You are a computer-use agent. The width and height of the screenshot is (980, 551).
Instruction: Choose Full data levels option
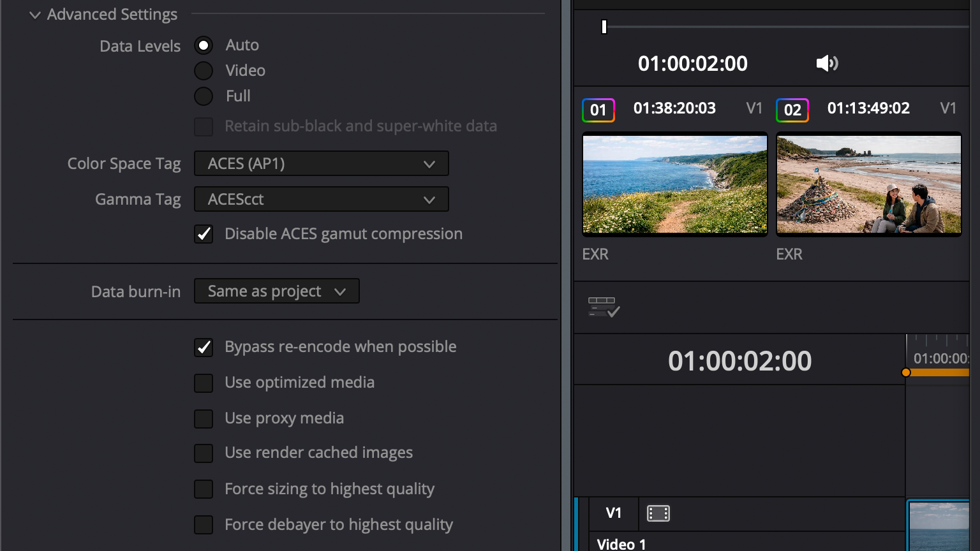pyautogui.click(x=204, y=96)
